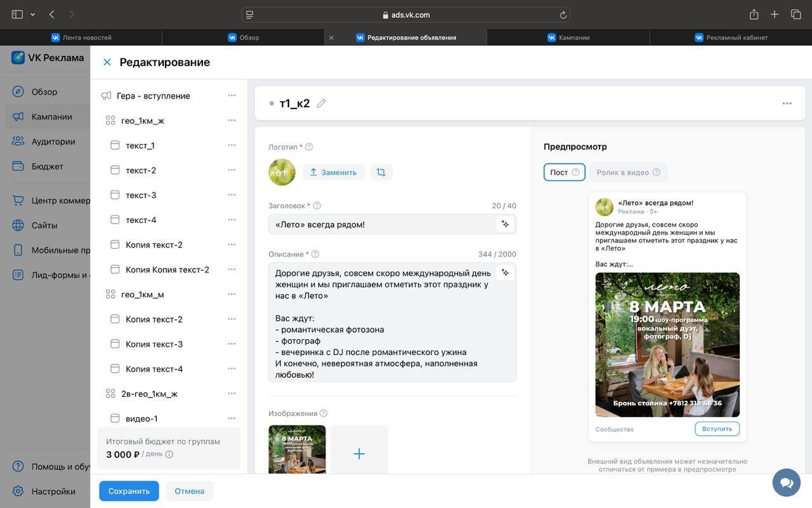Image resolution: width=812 pixels, height=508 pixels.
Task: Open the three-dot menu for текст-4
Action: tap(232, 219)
